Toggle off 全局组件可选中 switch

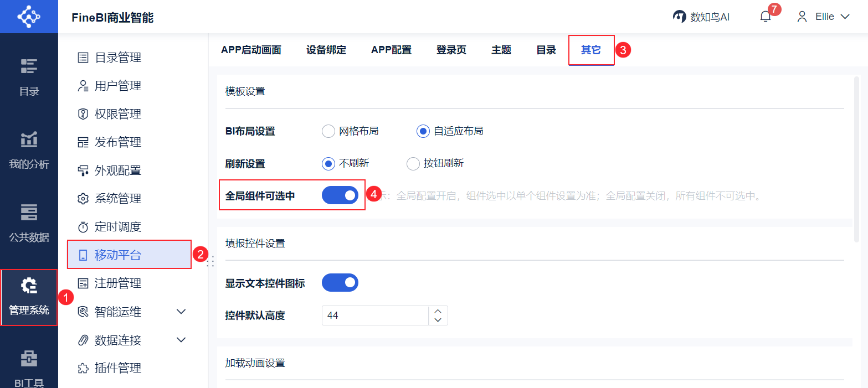(x=340, y=195)
